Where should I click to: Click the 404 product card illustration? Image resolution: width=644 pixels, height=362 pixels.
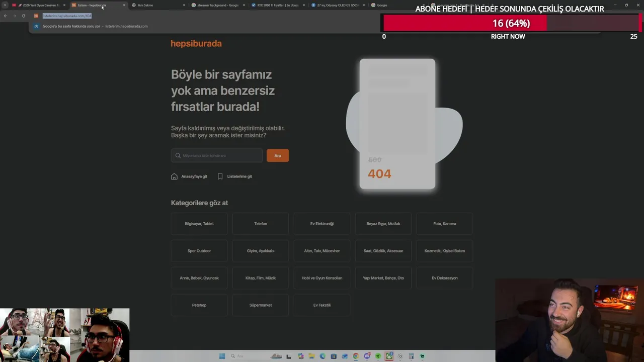[397, 124]
